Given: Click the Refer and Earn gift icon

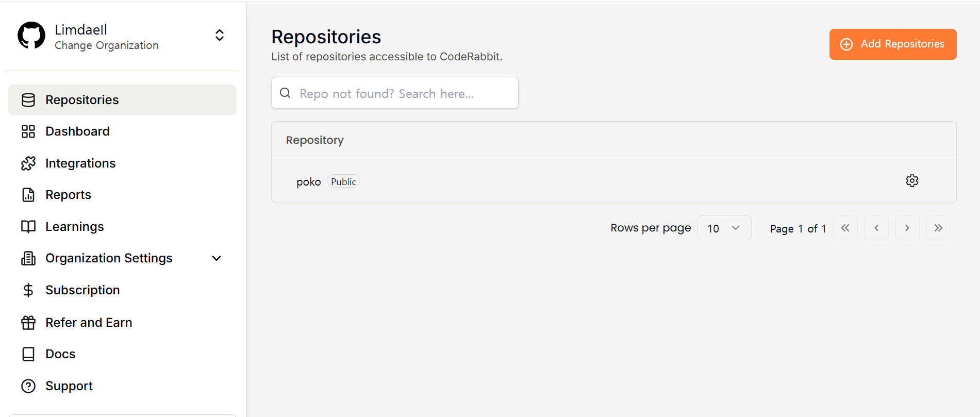Looking at the screenshot, I should click(28, 323).
